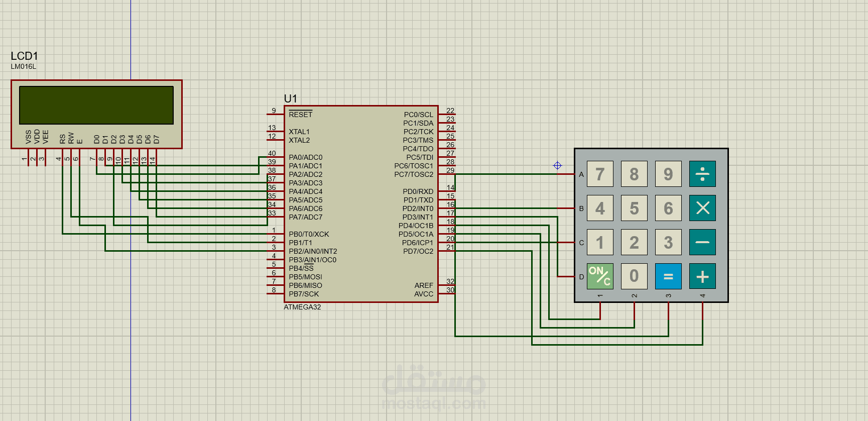Click keypad button 8
Screen dimensions: 868x421
coord(634,174)
